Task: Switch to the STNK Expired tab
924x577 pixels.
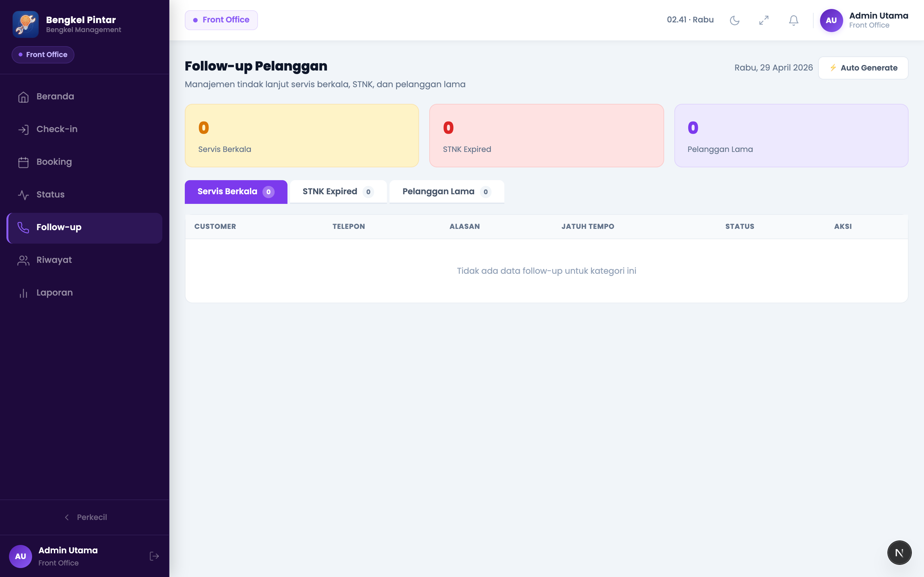Action: pos(338,192)
